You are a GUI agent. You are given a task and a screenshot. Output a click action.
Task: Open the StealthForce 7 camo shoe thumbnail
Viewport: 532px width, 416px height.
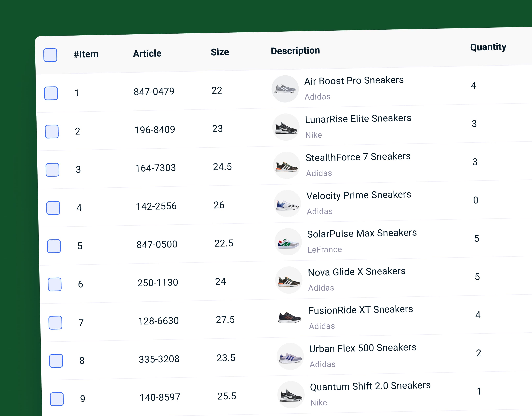286,165
